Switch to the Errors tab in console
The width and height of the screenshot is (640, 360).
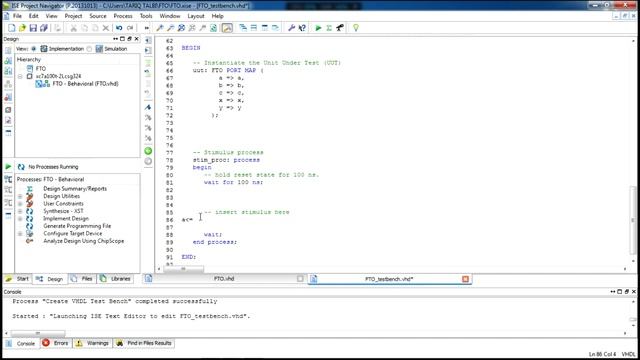56,343
